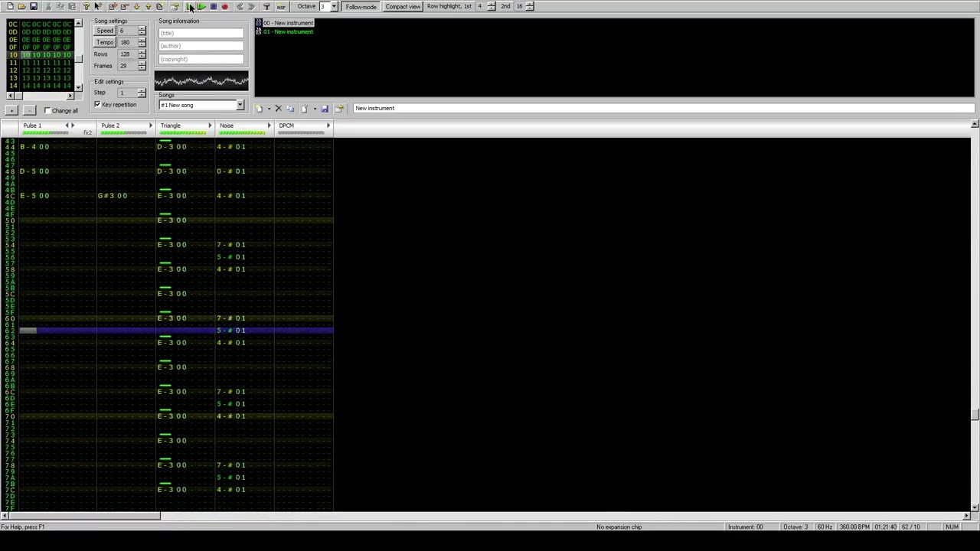The image size is (980, 551).
Task: Create NSF file
Action: [x=281, y=6]
